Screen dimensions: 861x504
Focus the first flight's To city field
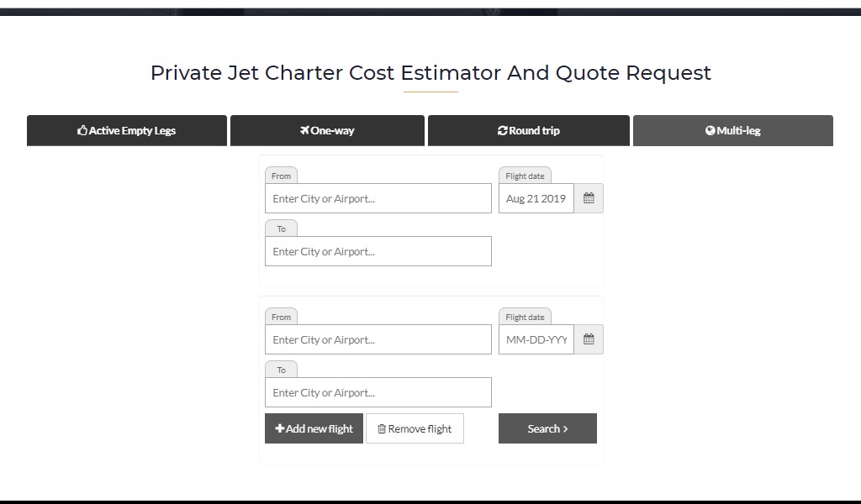click(x=378, y=252)
